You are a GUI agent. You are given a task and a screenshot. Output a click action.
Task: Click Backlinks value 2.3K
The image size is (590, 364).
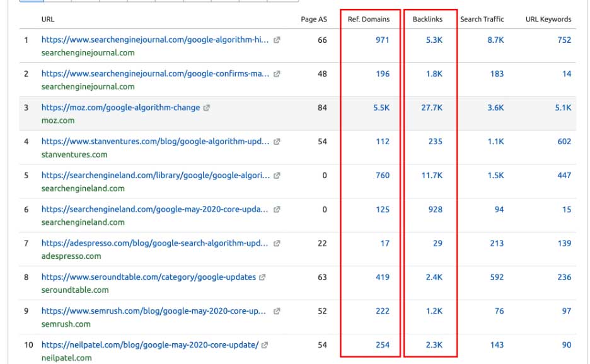434,345
